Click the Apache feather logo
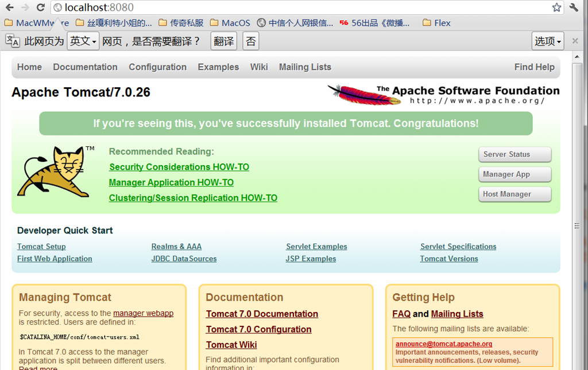 click(365, 94)
